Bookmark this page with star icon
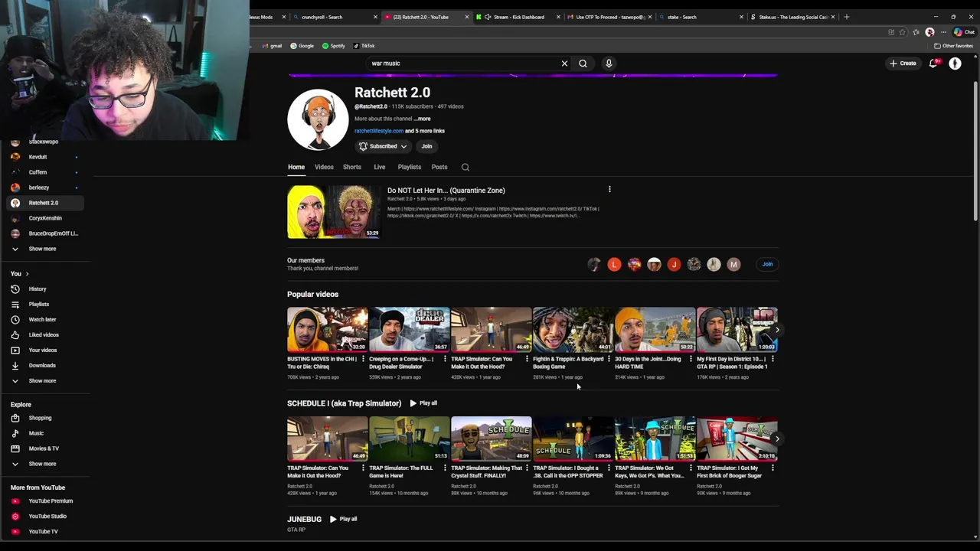This screenshot has height=551, width=980. click(903, 32)
